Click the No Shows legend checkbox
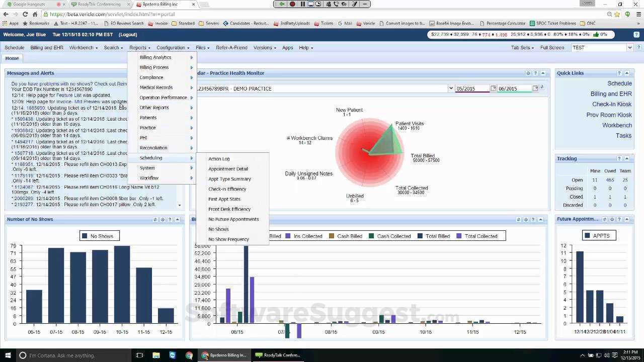Viewport: 644px width, 362px height. pos(84,235)
